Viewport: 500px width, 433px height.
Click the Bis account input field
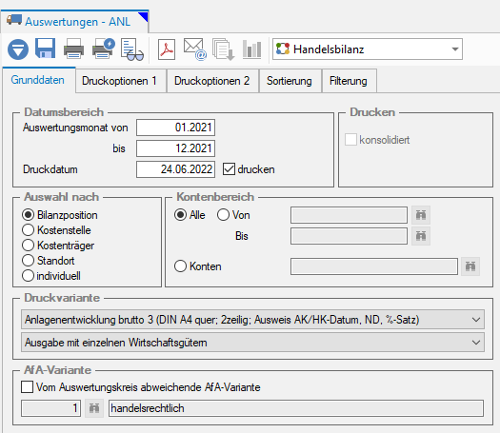349,236
